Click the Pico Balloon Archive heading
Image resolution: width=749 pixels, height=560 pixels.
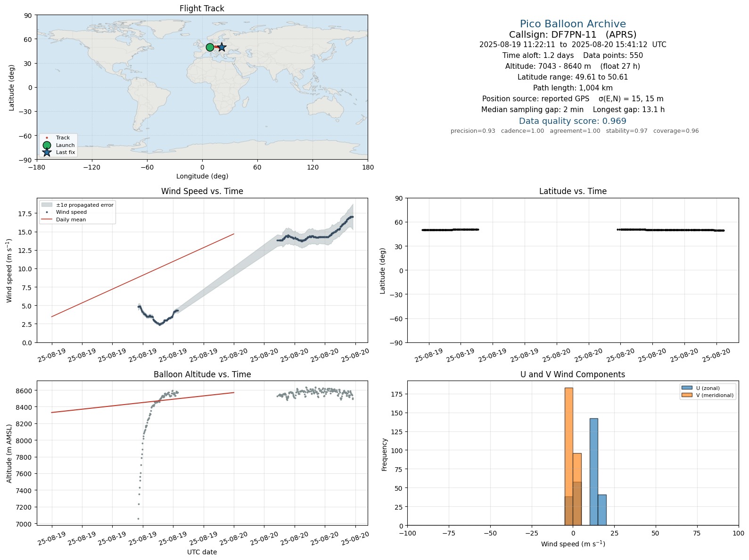point(573,24)
